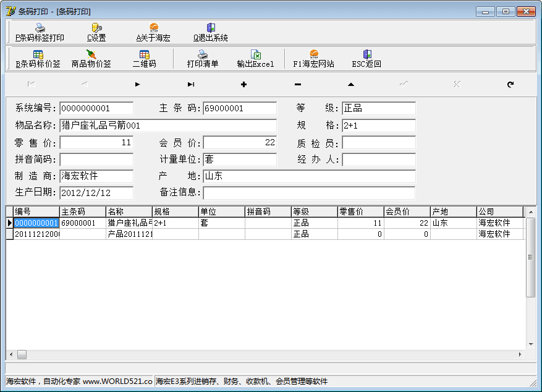The height and width of the screenshot is (392, 542).
Task: Click the ESC返回 return icon
Action: [x=366, y=54]
